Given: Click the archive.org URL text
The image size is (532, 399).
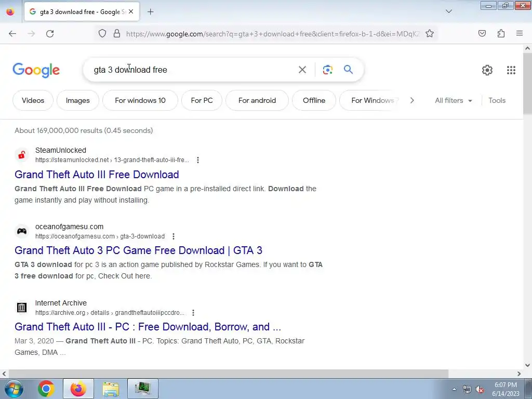Looking at the screenshot, I should [x=110, y=312].
